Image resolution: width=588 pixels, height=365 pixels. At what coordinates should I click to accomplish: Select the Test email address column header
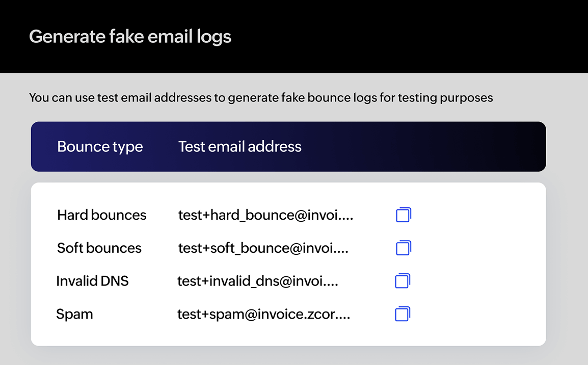point(239,147)
